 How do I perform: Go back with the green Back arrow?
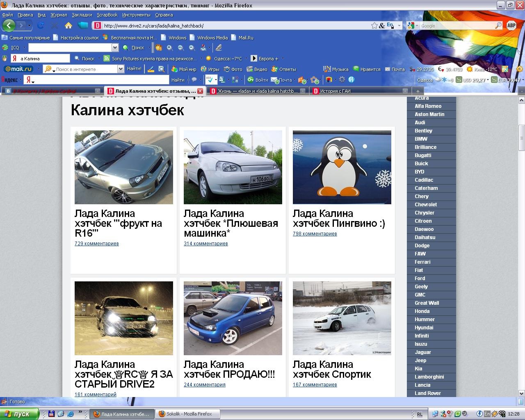coord(9,25)
